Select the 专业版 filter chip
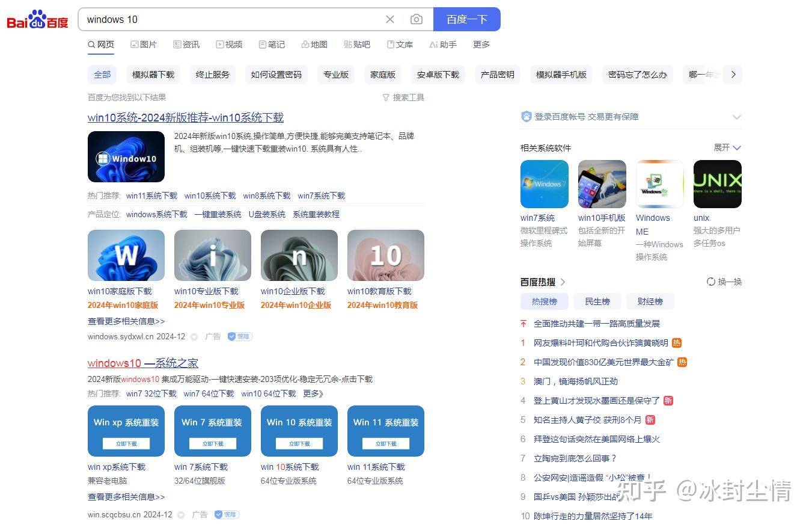Viewport: 812px width, 524px height. pyautogui.click(x=336, y=75)
